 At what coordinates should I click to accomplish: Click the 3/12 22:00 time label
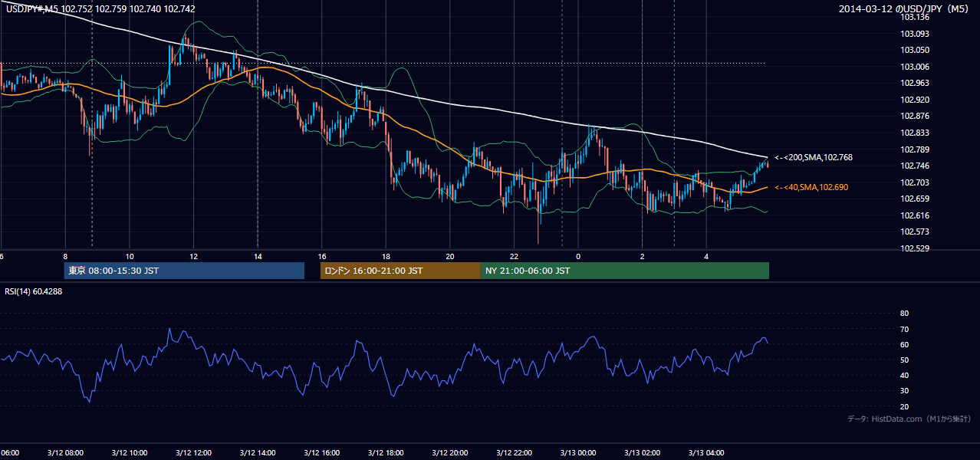[514, 453]
